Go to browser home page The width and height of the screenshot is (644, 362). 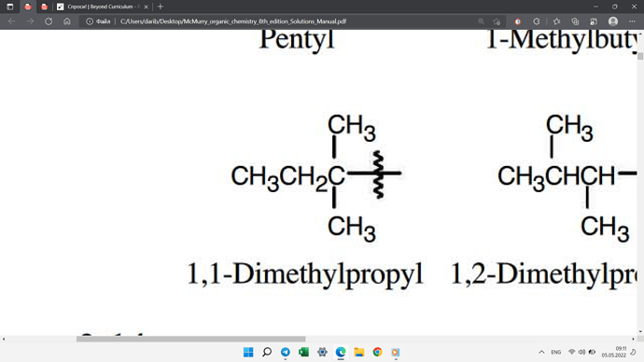(x=67, y=21)
